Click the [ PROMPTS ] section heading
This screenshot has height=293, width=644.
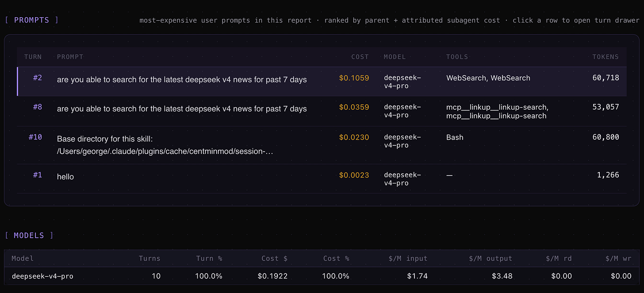(31, 20)
